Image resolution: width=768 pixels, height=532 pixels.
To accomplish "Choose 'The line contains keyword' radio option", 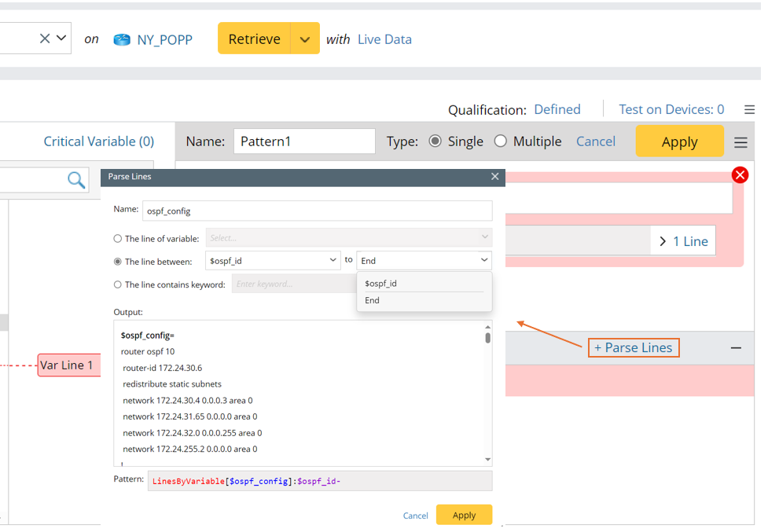I will click(118, 285).
